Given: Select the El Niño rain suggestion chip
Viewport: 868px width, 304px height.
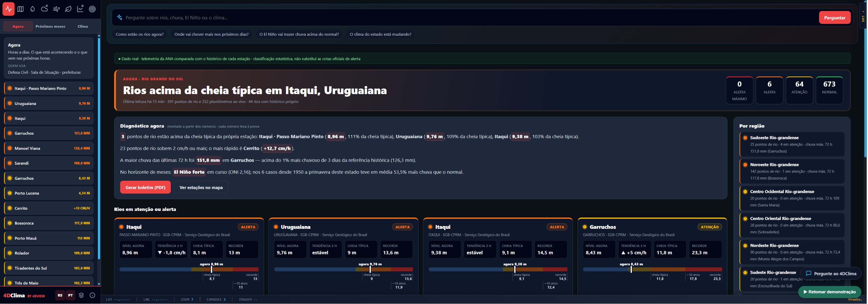Looking at the screenshot, I should pyautogui.click(x=299, y=34).
